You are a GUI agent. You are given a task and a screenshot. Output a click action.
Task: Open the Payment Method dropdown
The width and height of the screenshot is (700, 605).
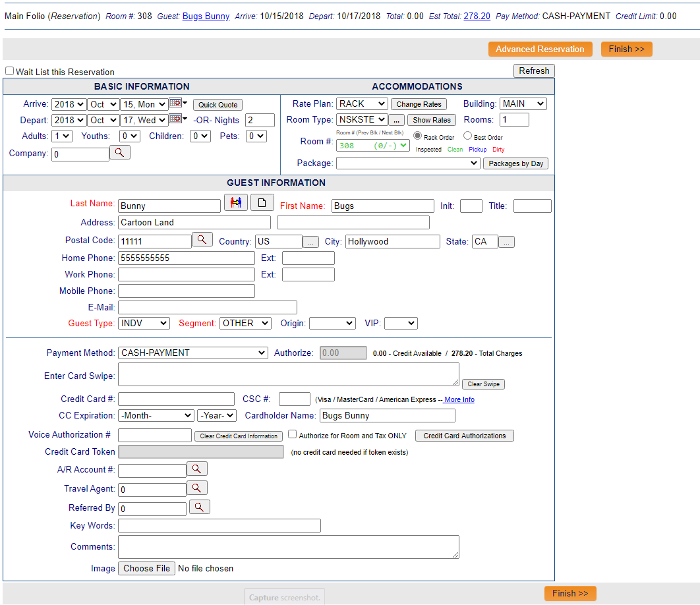coord(192,353)
